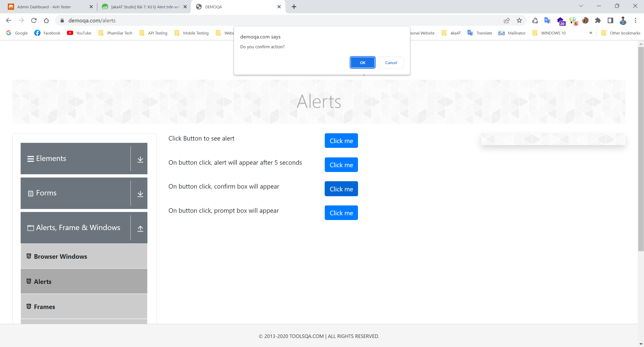Click the Alerts, Frame & Windows window icon
The image size is (644, 347).
30,228
